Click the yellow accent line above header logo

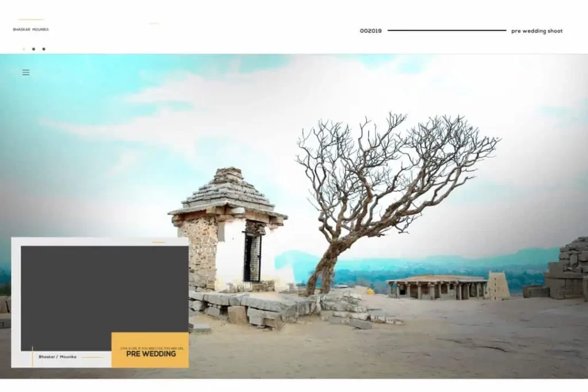click(x=31, y=20)
